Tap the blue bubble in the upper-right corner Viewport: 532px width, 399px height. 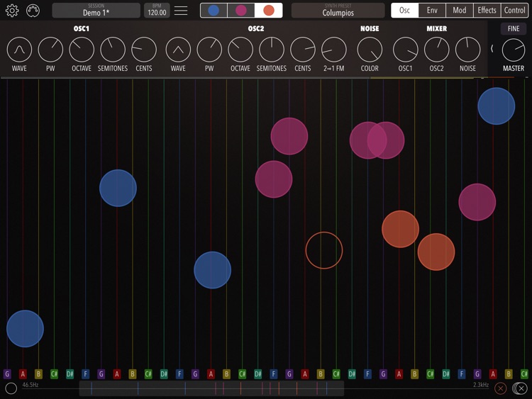(x=497, y=106)
